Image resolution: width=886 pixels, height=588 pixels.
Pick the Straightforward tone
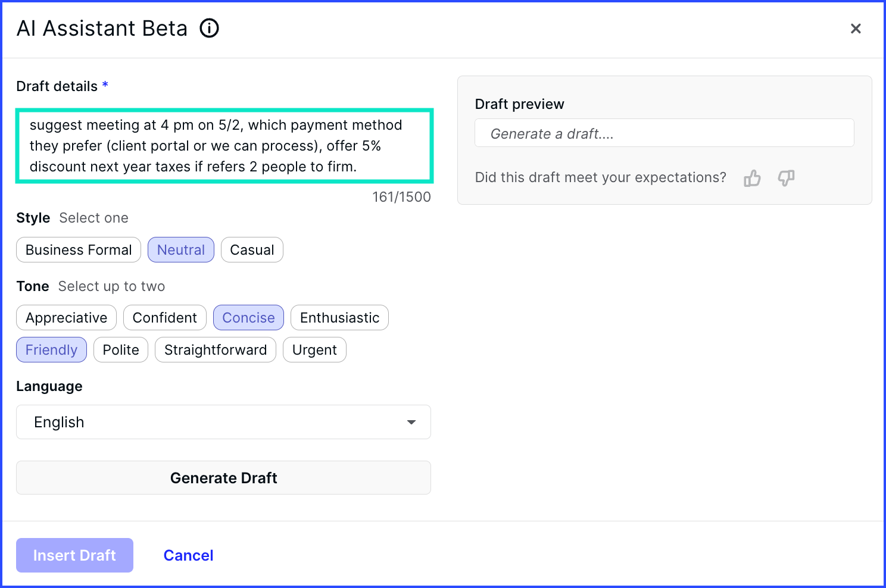pos(216,350)
